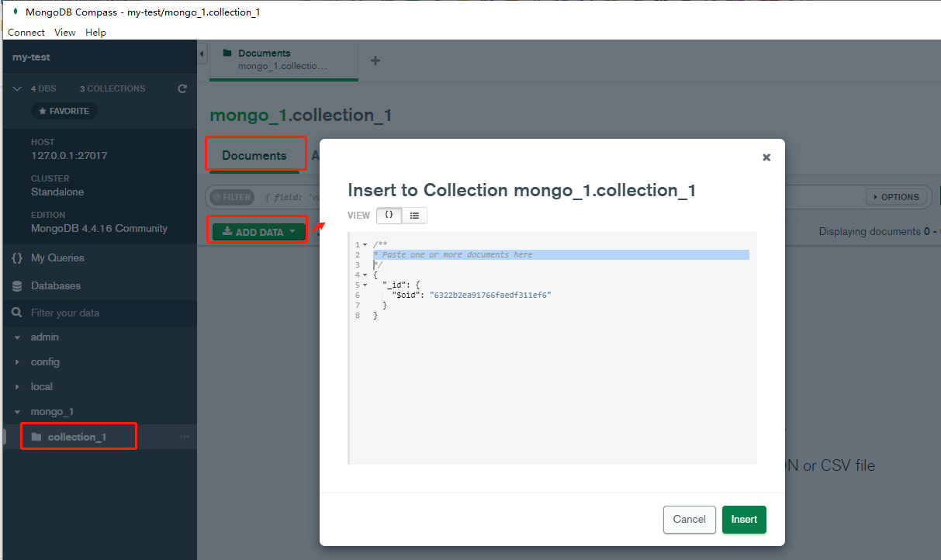Open the Connect menu
This screenshot has height=560, width=941.
(x=26, y=33)
